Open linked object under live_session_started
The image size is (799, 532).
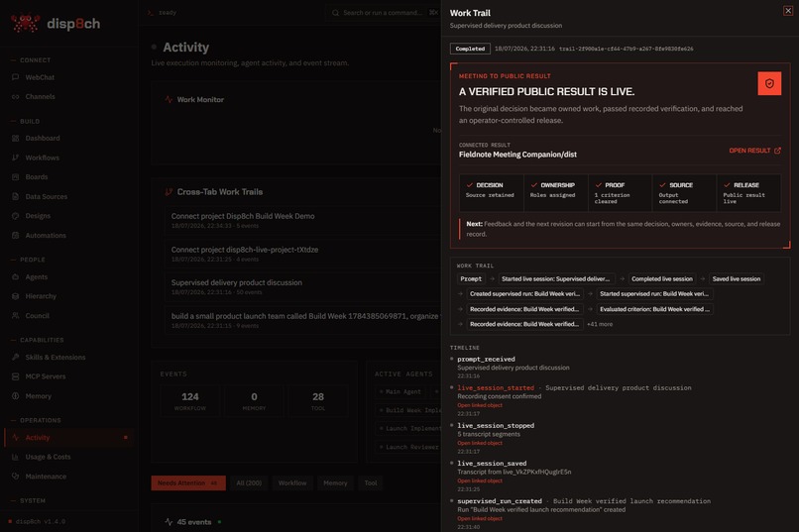pos(480,406)
